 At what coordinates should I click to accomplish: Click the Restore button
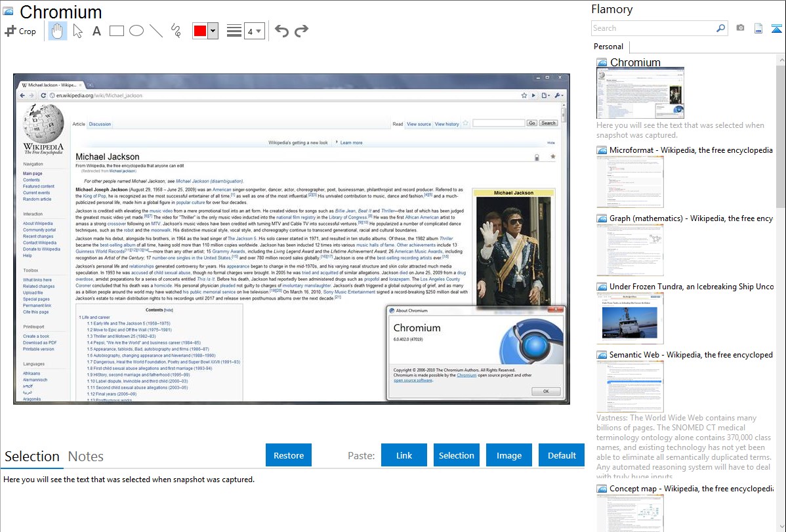(289, 455)
